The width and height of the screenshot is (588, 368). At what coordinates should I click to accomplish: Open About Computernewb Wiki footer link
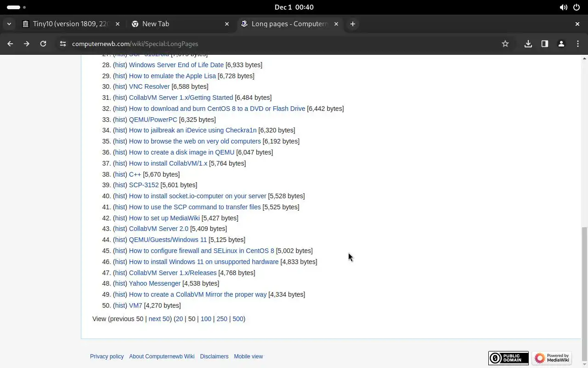(162, 356)
